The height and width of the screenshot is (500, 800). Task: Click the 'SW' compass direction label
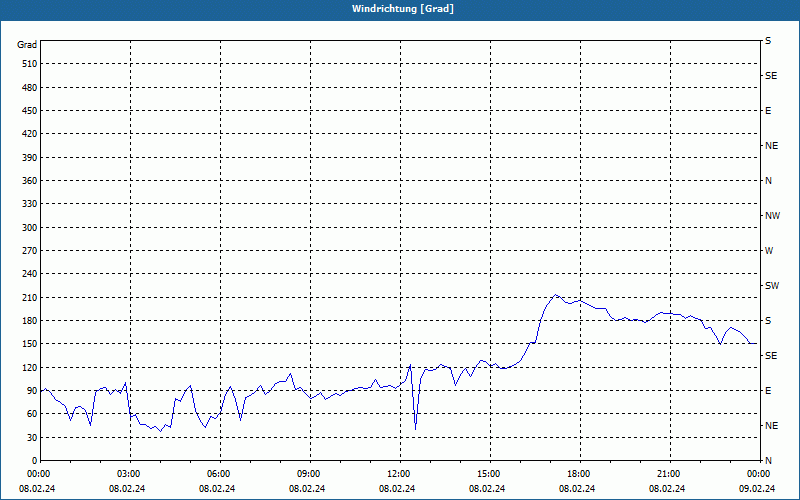pyautogui.click(x=772, y=286)
